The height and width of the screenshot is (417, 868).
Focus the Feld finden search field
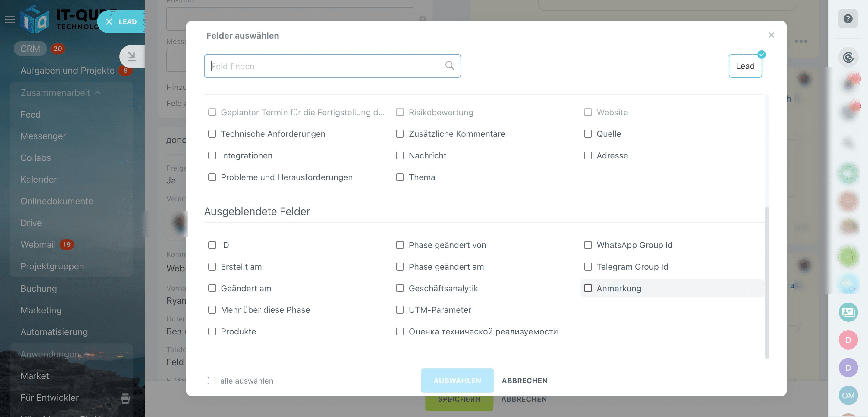(323, 66)
